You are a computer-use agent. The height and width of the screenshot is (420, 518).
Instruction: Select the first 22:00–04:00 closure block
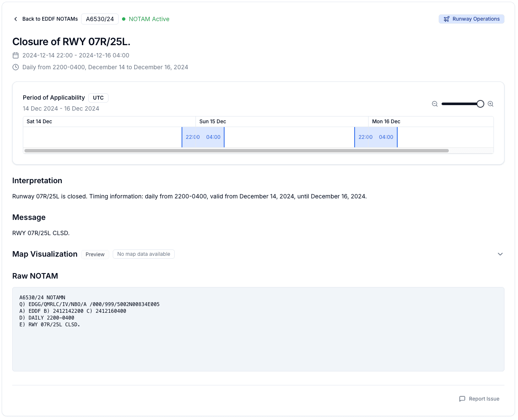click(203, 137)
